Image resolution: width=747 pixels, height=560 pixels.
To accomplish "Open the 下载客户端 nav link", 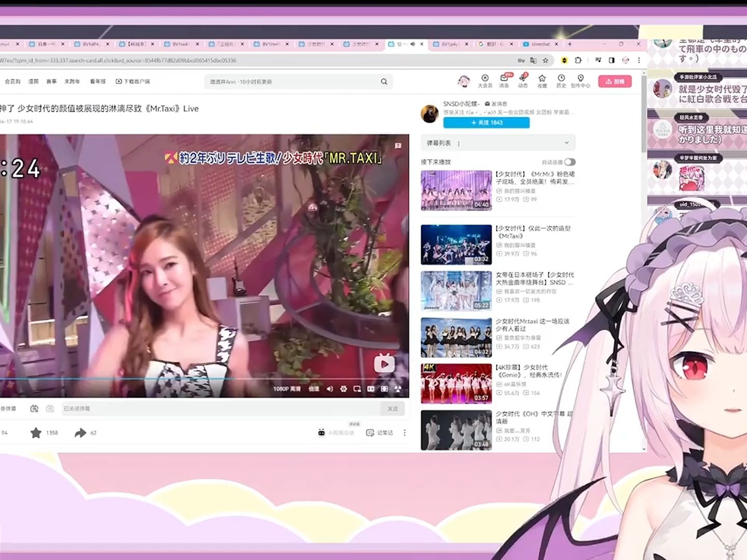I will tap(133, 81).
